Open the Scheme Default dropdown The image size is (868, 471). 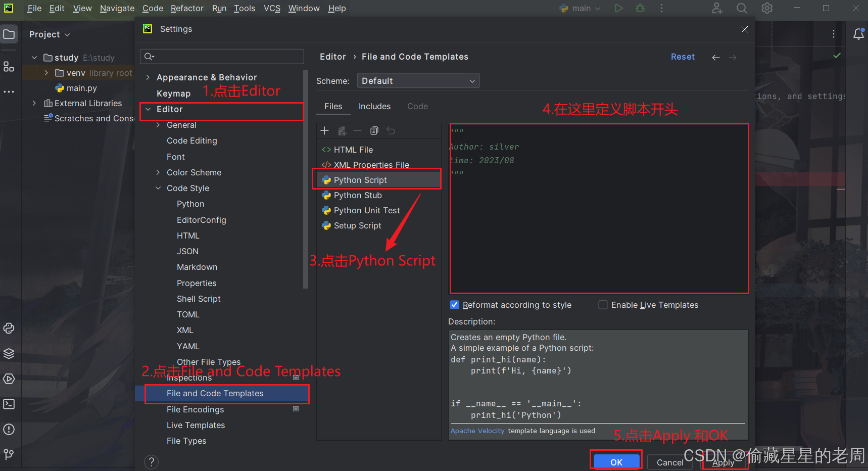point(418,81)
